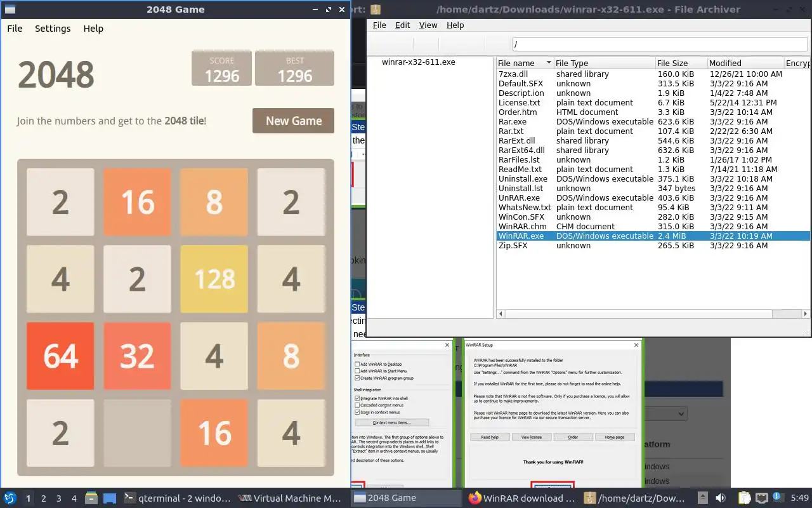Click the file list horizontal scrollbar track
Image resolution: width=812 pixels, height=508 pixels.
point(653,314)
